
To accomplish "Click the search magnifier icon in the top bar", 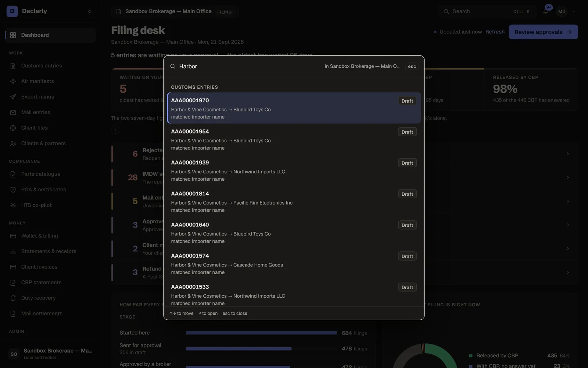I will pos(446,11).
